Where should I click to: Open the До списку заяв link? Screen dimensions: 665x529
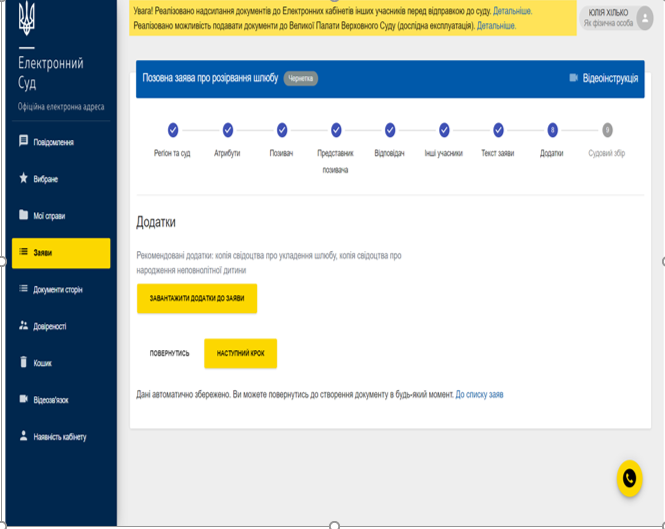[x=479, y=395]
